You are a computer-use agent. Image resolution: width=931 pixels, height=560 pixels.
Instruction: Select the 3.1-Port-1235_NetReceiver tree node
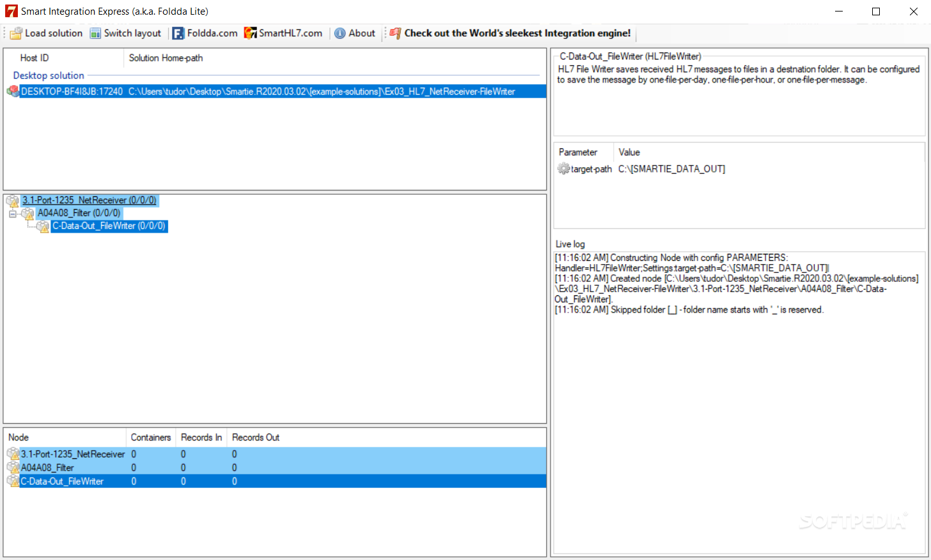pos(90,201)
